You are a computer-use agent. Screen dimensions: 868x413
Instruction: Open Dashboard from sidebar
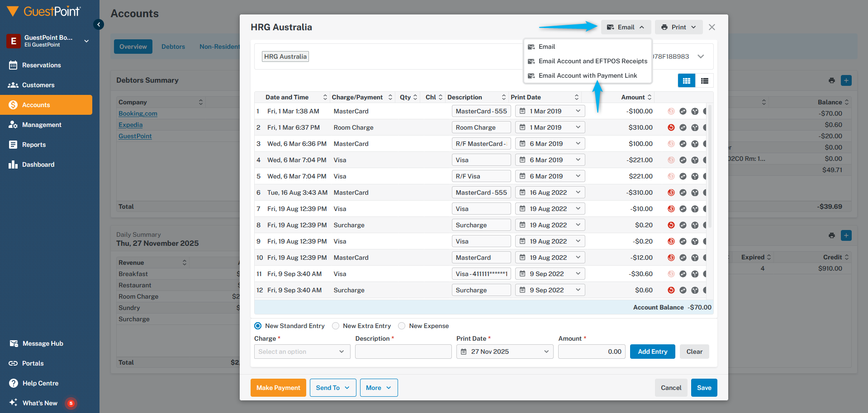(38, 164)
